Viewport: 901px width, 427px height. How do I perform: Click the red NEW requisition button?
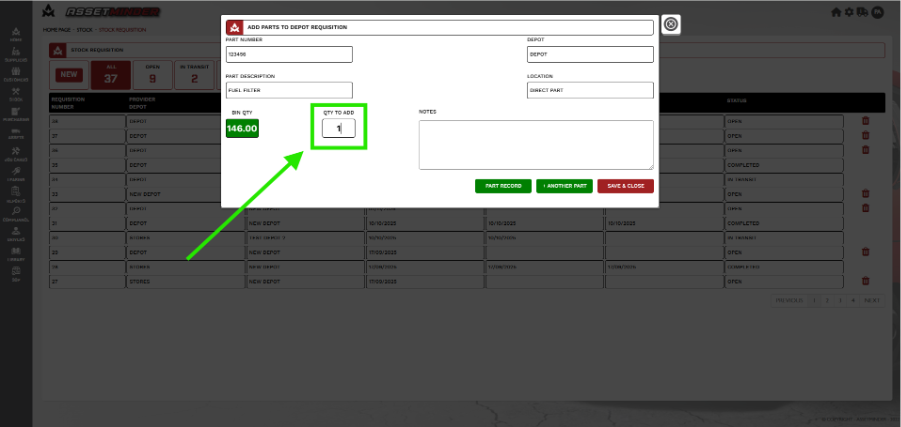tap(69, 75)
